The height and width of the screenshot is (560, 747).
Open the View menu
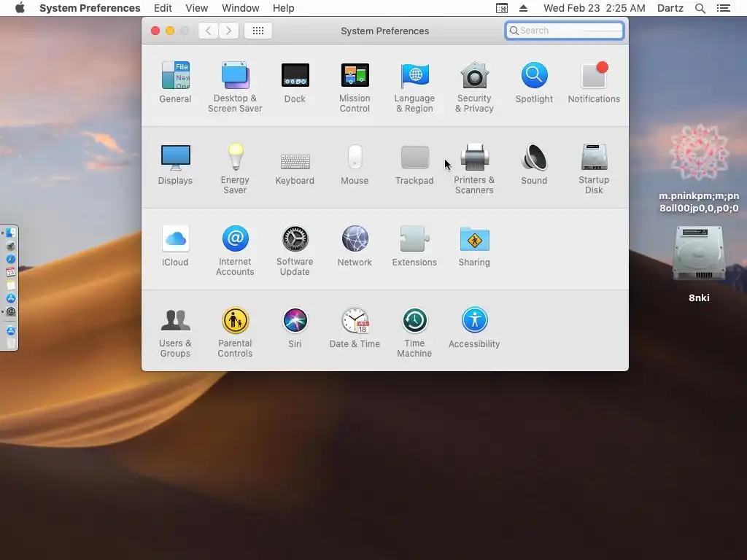click(197, 8)
